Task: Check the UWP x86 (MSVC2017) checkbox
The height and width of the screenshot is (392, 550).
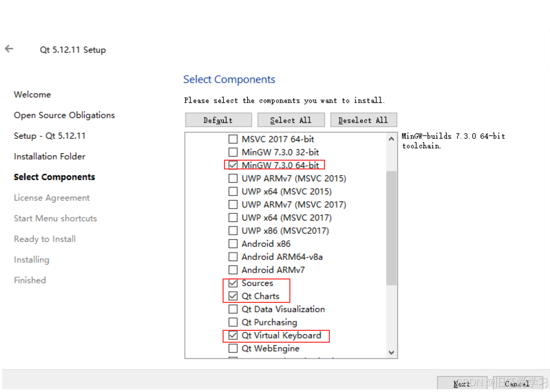Action: pos(233,231)
